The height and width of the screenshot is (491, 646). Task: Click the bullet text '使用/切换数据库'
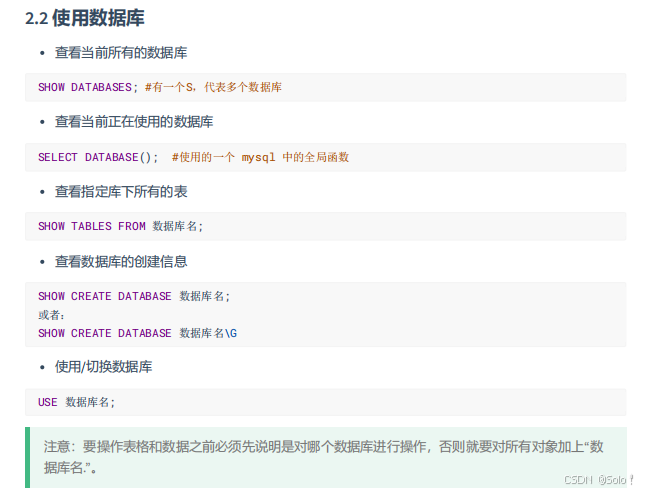pyautogui.click(x=103, y=367)
